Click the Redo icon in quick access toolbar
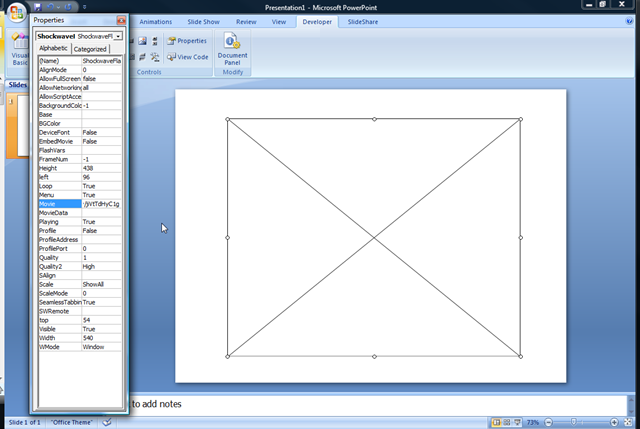Viewport: 640px width, 429px height. pos(69,7)
